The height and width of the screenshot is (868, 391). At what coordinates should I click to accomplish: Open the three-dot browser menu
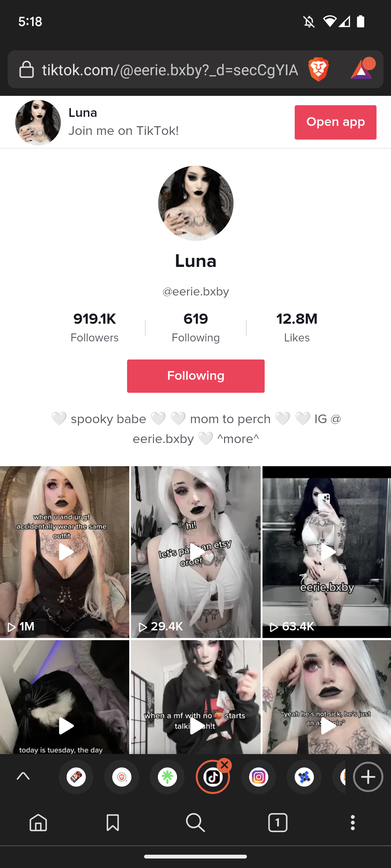point(353,823)
